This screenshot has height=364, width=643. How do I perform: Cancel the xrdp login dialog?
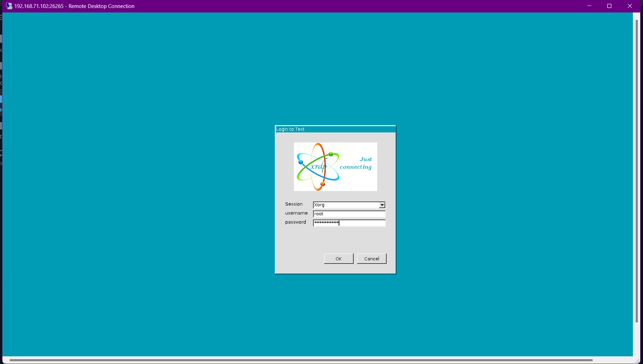pyautogui.click(x=372, y=259)
